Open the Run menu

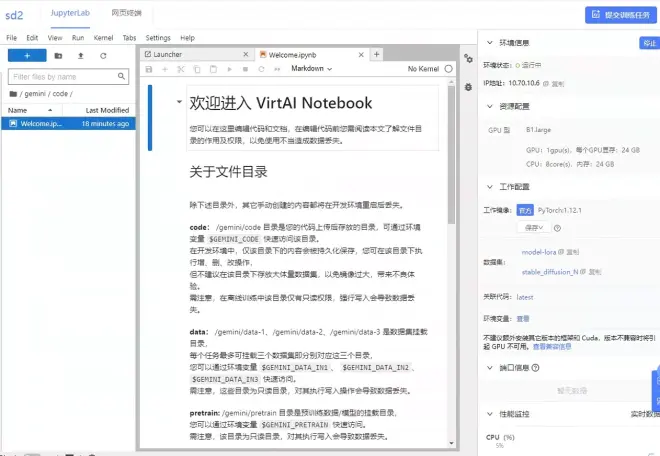click(78, 38)
